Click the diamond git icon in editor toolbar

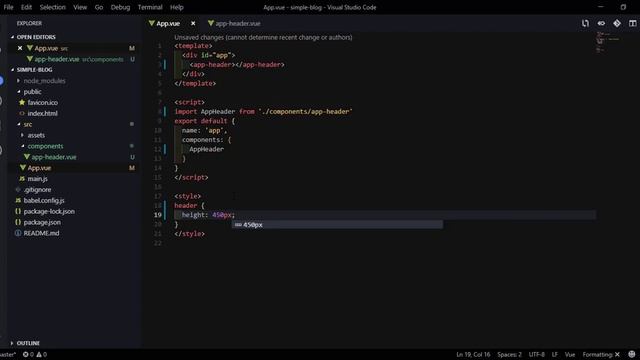click(617, 23)
